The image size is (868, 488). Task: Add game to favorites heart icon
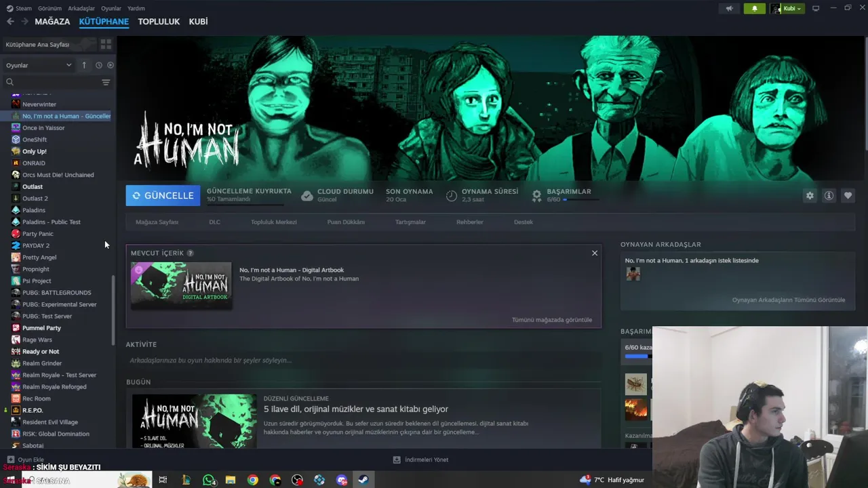(848, 195)
